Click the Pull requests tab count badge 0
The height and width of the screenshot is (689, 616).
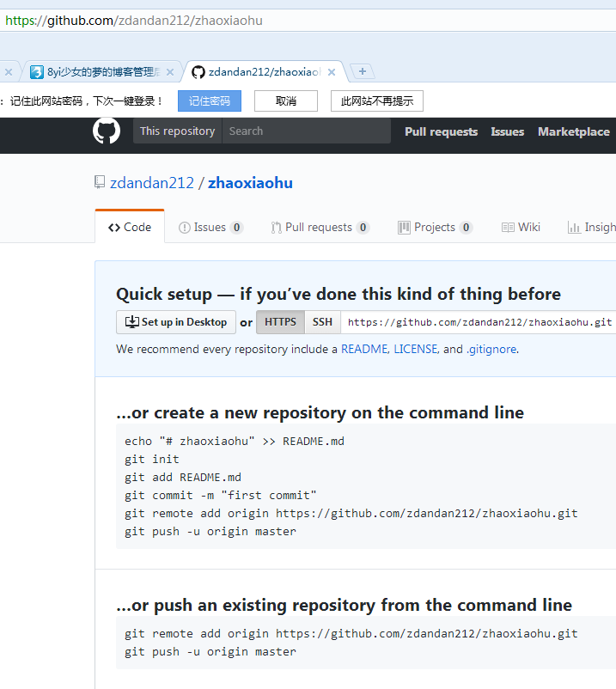coord(363,227)
